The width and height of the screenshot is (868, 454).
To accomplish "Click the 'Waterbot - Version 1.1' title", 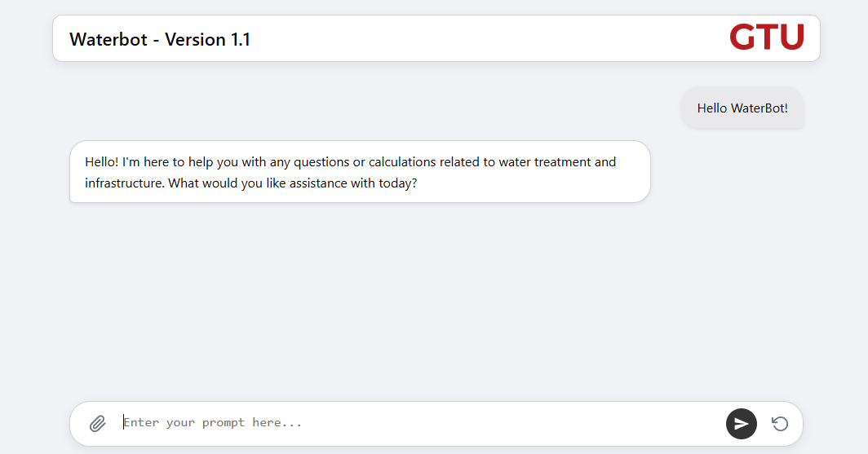I will [160, 39].
